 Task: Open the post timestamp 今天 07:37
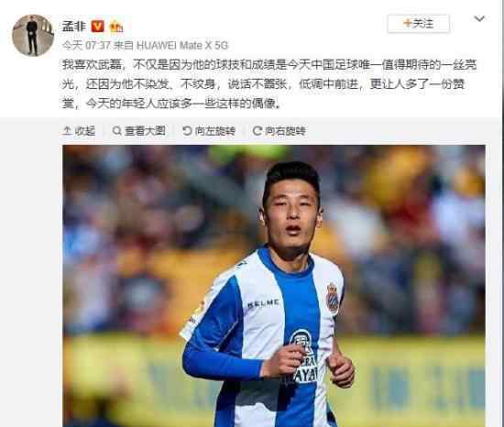tap(86, 45)
